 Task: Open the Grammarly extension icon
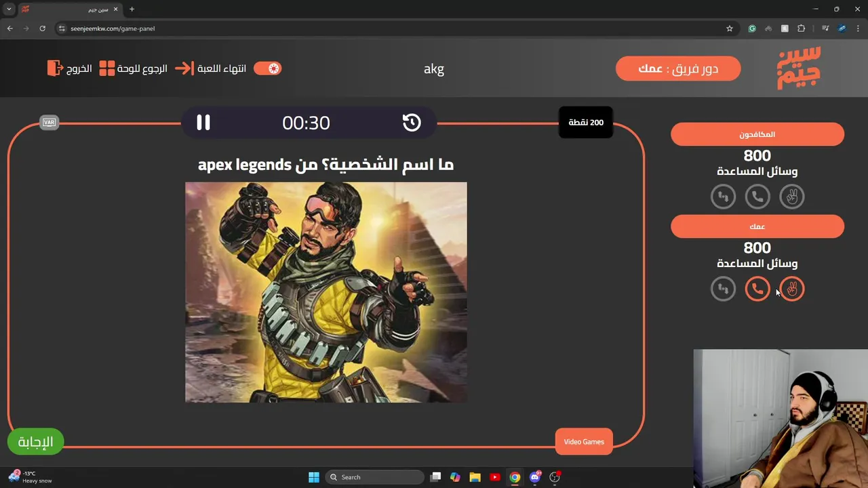752,28
